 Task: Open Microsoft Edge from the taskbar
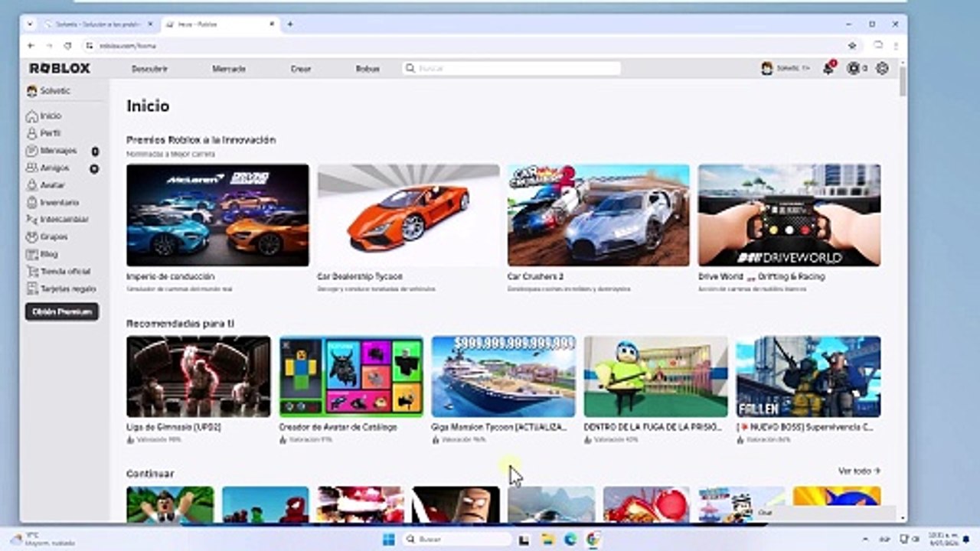tap(570, 540)
